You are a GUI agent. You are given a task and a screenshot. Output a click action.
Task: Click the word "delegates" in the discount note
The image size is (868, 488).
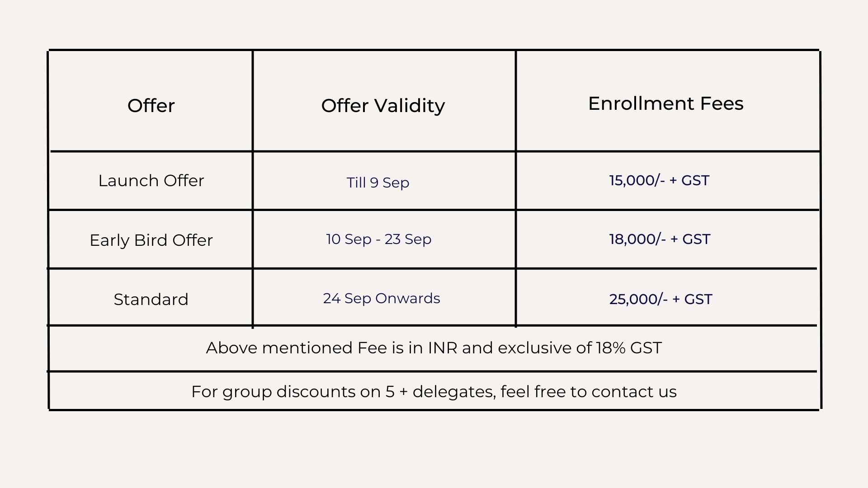[453, 392]
